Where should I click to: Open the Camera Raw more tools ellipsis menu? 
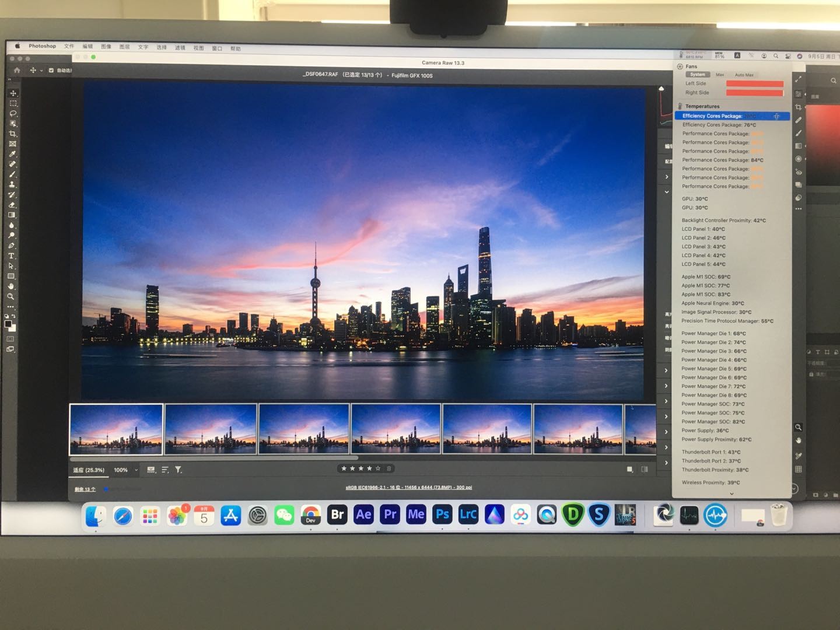pyautogui.click(x=799, y=209)
